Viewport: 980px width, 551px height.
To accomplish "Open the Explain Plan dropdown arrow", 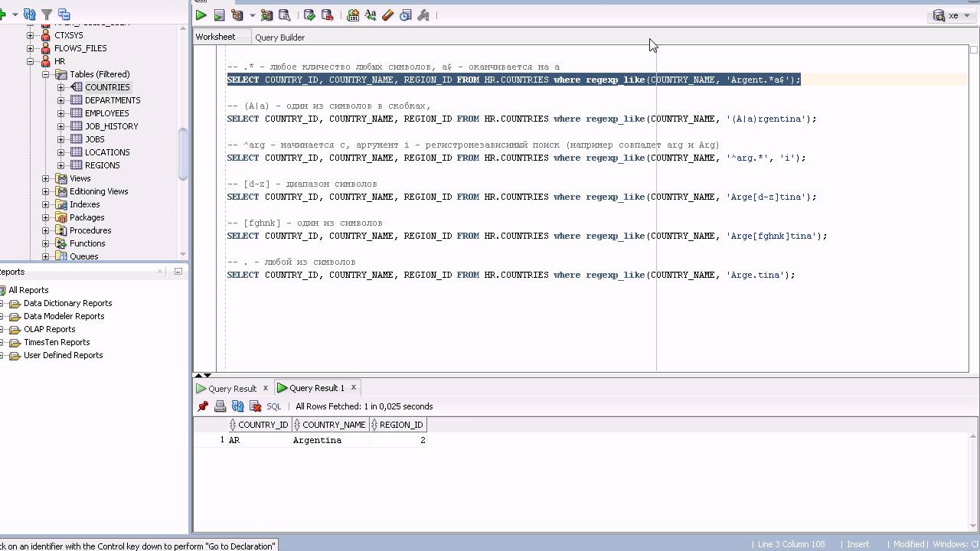I will pos(252,15).
